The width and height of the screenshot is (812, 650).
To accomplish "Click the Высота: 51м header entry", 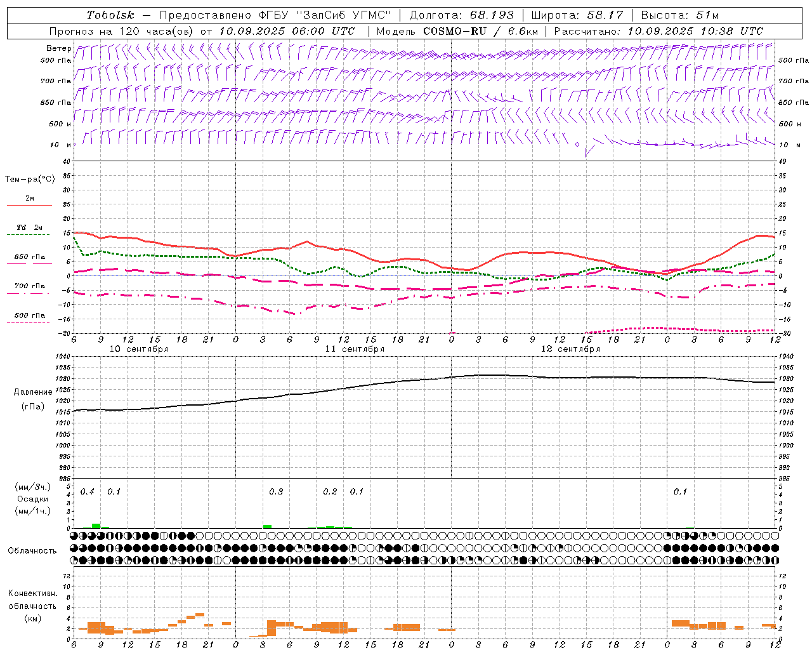I will point(680,15).
